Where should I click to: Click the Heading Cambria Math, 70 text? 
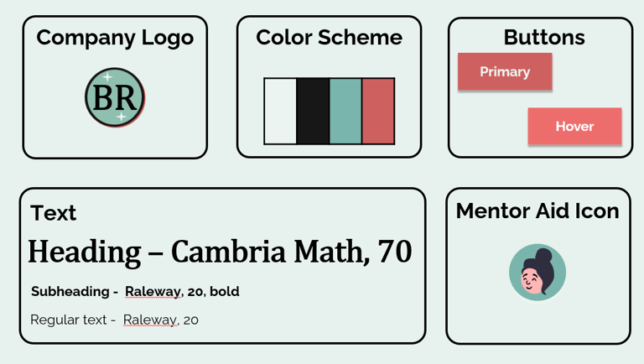click(x=220, y=252)
